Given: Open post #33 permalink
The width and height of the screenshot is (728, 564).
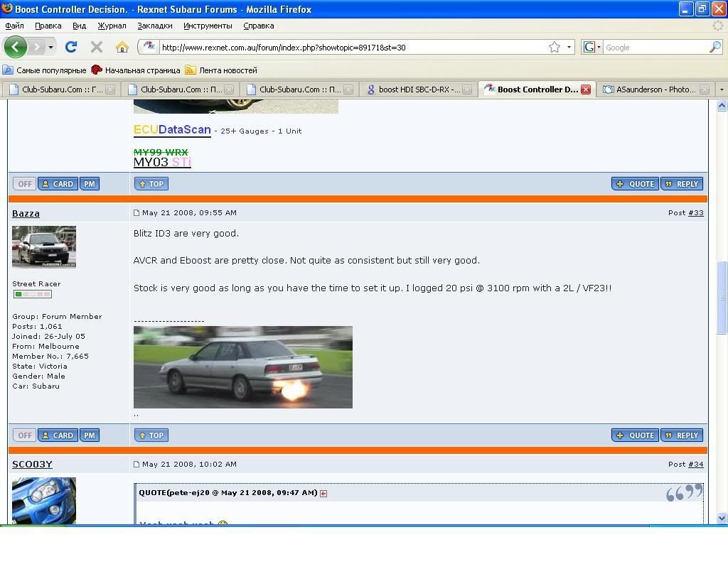Looking at the screenshot, I should 695,213.
